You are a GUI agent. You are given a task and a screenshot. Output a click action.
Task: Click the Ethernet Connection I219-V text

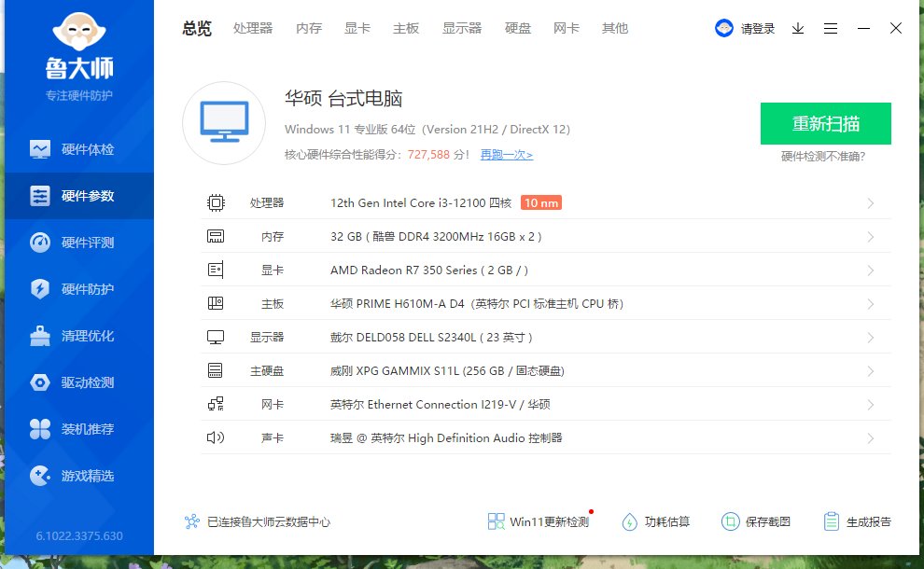pyautogui.click(x=442, y=404)
